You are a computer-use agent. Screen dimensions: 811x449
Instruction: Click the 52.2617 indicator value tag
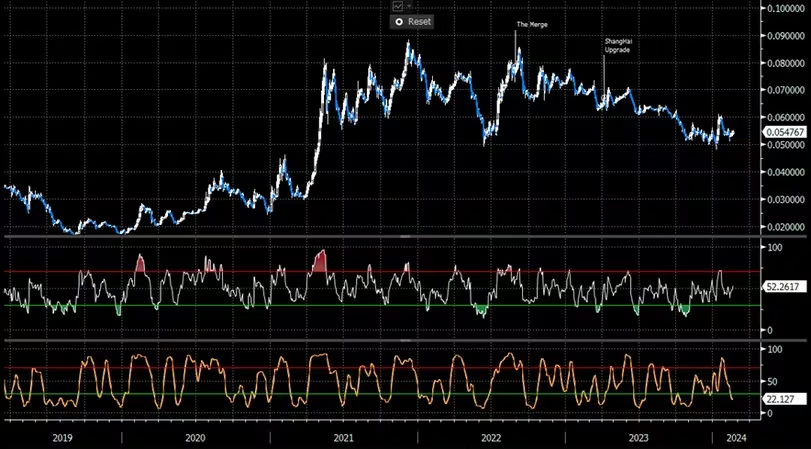pos(783,287)
